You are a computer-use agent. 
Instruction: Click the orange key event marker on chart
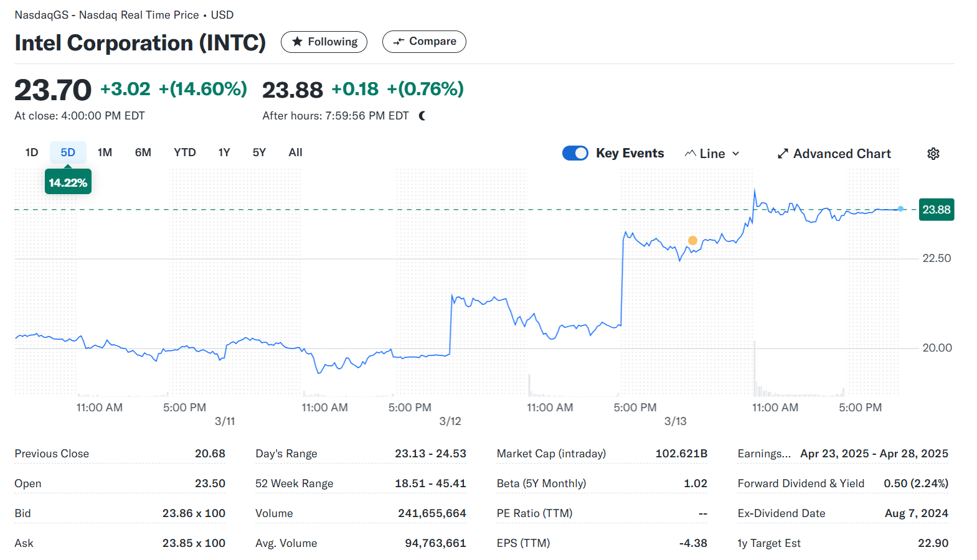tap(692, 240)
